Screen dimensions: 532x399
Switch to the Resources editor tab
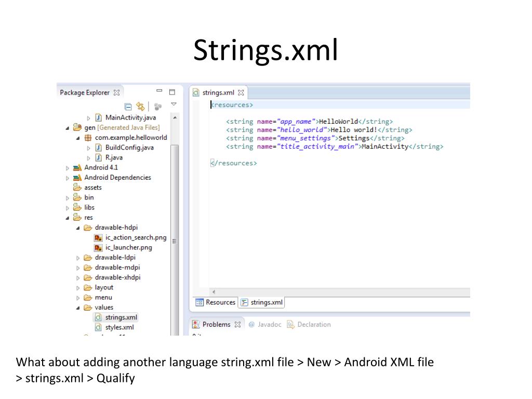216,302
